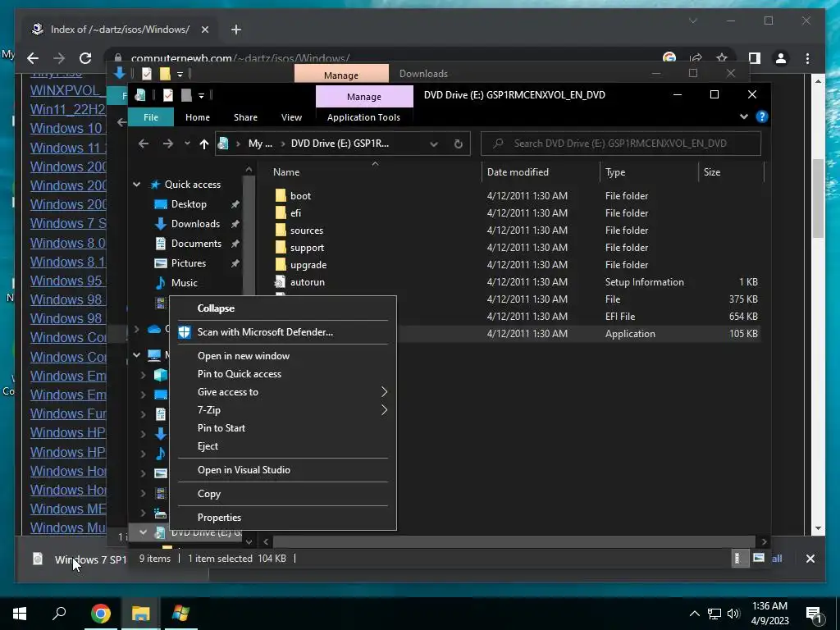Click Copy in context menu
Image resolution: width=840 pixels, height=630 pixels.
coord(209,494)
